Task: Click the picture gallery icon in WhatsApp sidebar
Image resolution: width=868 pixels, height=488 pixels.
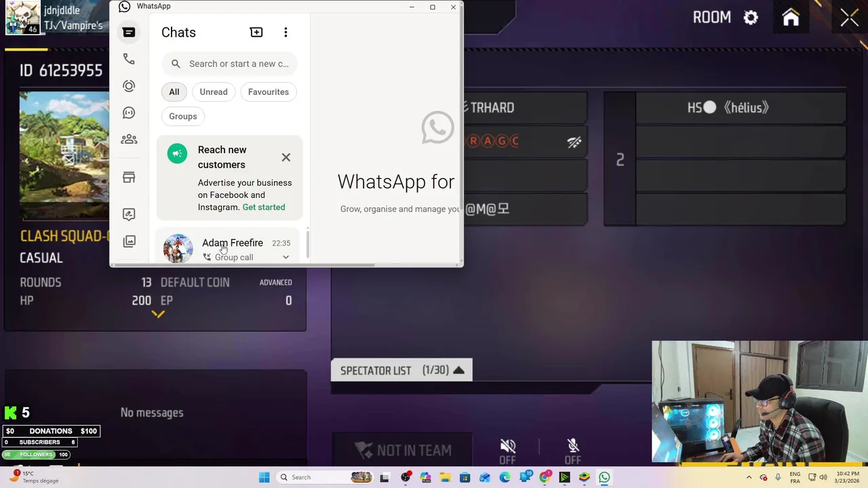Action: click(x=129, y=241)
